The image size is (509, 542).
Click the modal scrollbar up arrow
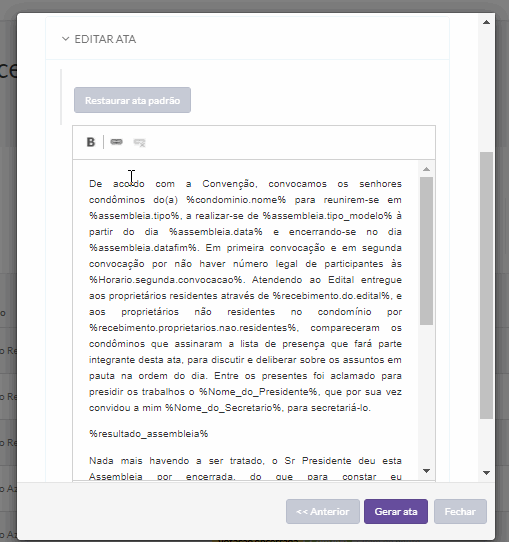486,22
